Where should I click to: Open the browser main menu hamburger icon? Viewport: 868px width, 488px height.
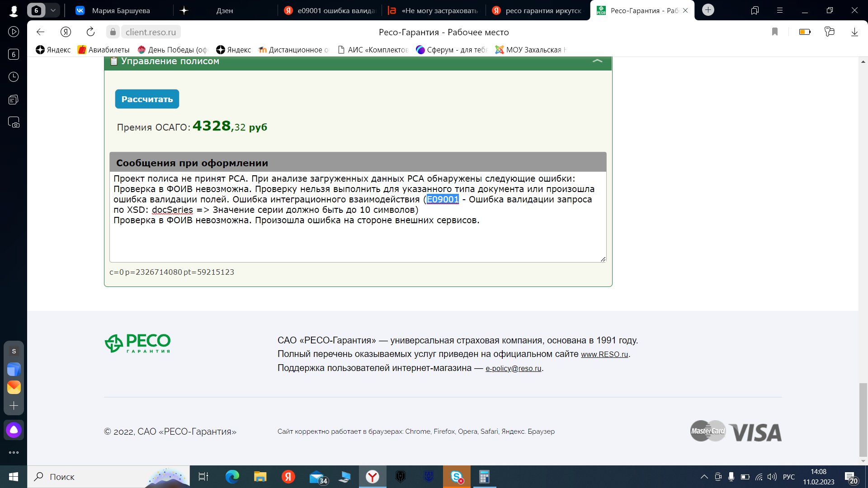(779, 10)
